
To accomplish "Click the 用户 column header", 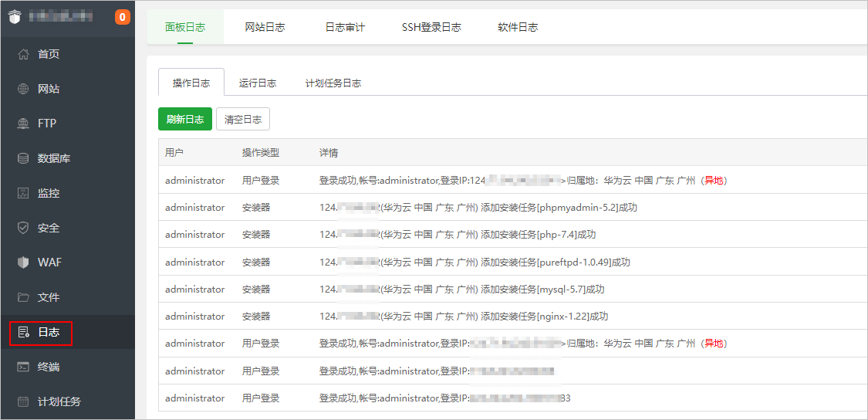I will point(174,152).
